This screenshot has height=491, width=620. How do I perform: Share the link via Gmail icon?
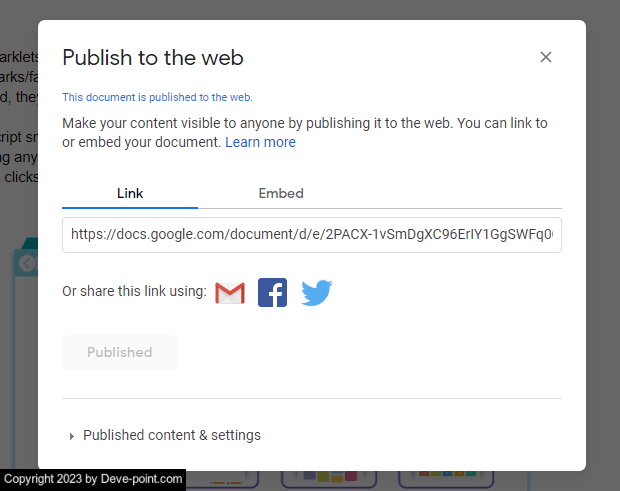230,293
